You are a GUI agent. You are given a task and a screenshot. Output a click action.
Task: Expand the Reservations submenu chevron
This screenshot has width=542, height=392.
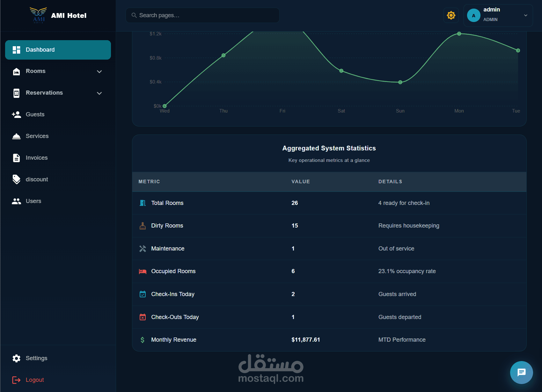point(99,93)
